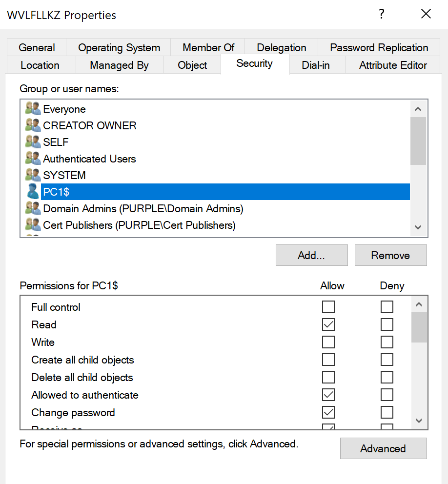Viewport: 448px width, 484px height.
Task: Tick Allow for Write permission
Action: coord(328,342)
